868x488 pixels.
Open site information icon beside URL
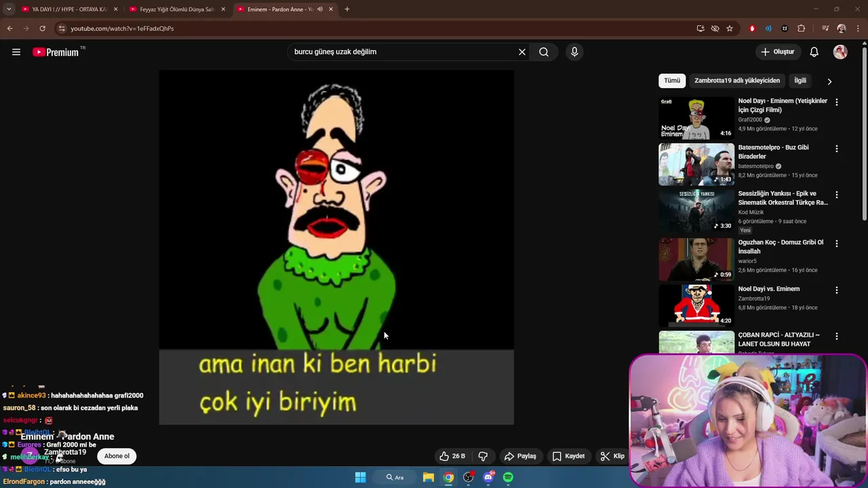(62, 28)
